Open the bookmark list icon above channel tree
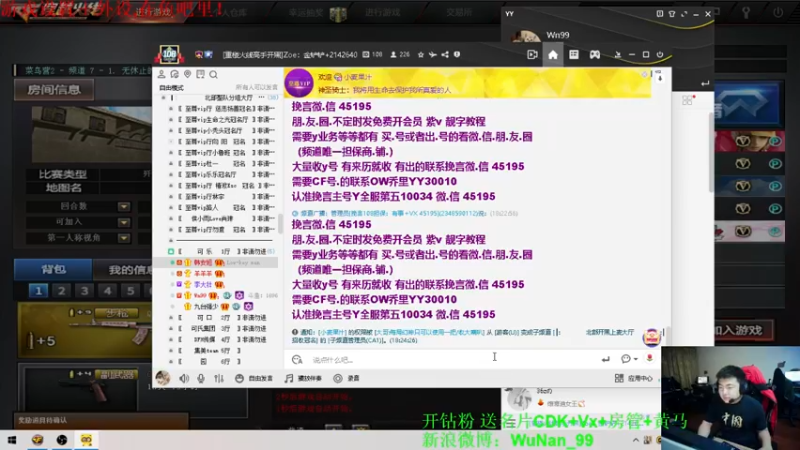The width and height of the screenshot is (800, 450). (x=201, y=74)
